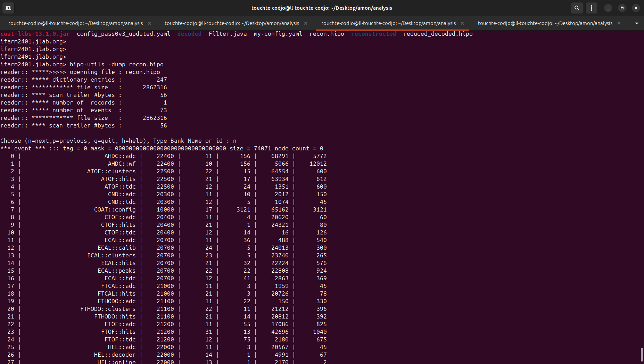Click the terminal vertical scrollbar thumb
Screen dimensions: 644x364
pos(642,355)
